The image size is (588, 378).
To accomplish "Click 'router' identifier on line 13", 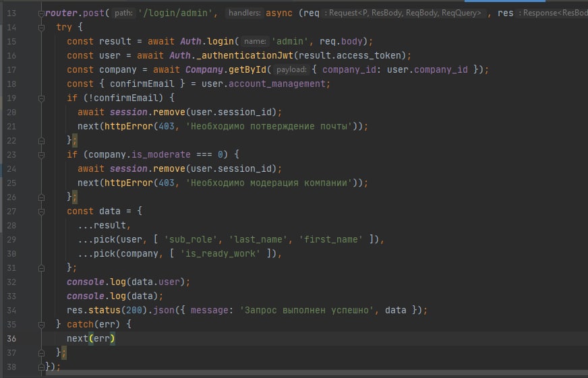I will 61,13.
